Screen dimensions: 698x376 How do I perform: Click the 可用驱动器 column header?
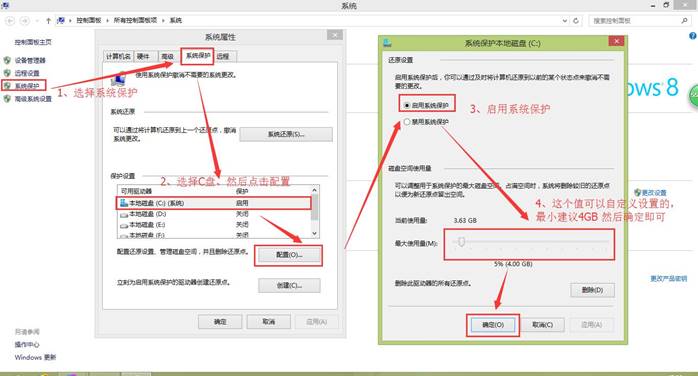[136, 191]
